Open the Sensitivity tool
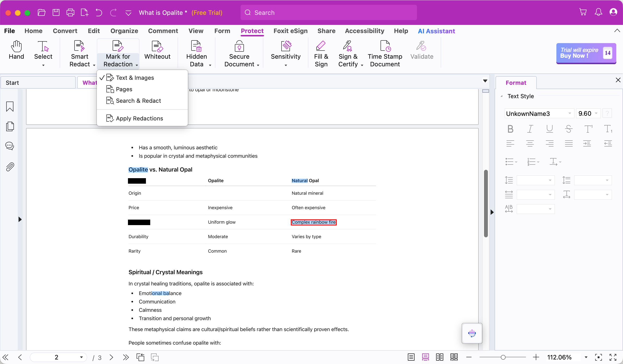This screenshot has width=623, height=364. pos(286,54)
